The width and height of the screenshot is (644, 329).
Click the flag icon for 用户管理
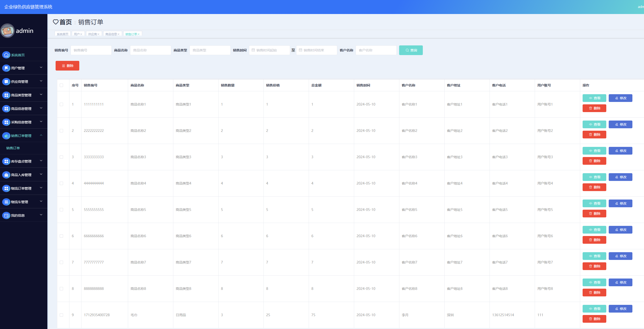[x=6, y=68]
